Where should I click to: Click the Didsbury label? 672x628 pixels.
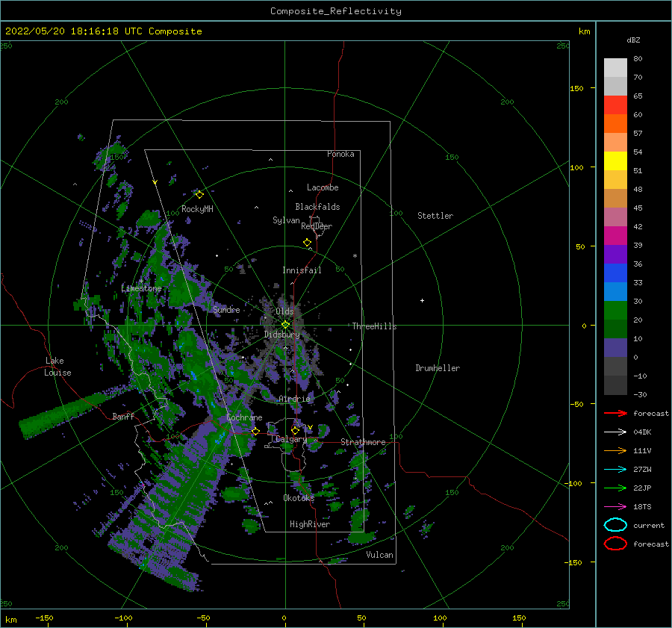pyautogui.click(x=282, y=335)
